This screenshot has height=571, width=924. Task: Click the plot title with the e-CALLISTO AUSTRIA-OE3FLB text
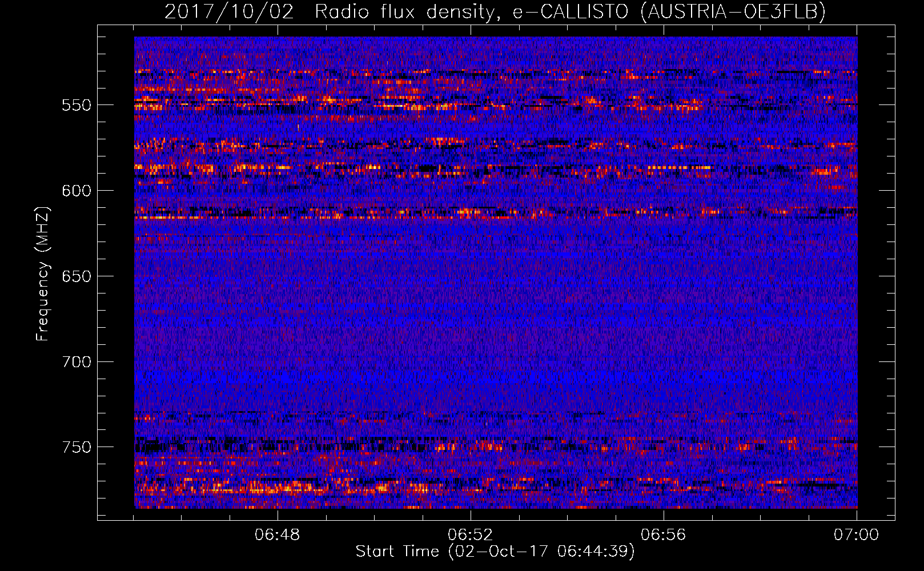495,11
